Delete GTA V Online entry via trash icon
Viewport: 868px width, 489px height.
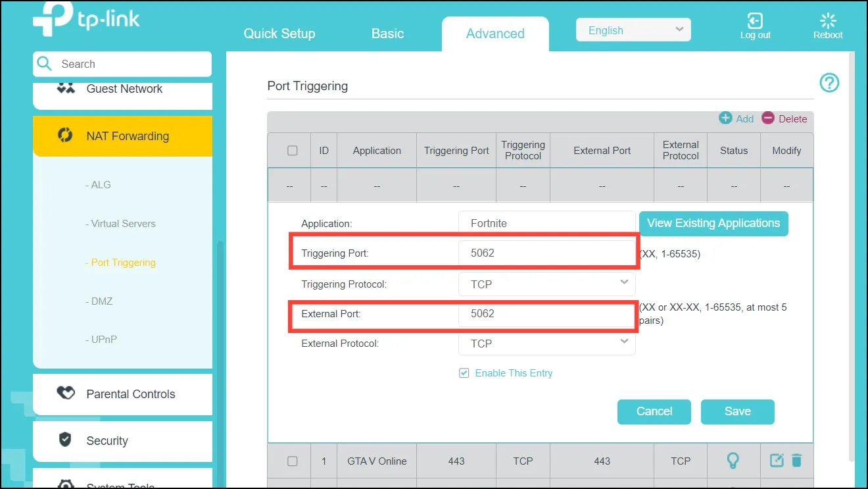(796, 460)
